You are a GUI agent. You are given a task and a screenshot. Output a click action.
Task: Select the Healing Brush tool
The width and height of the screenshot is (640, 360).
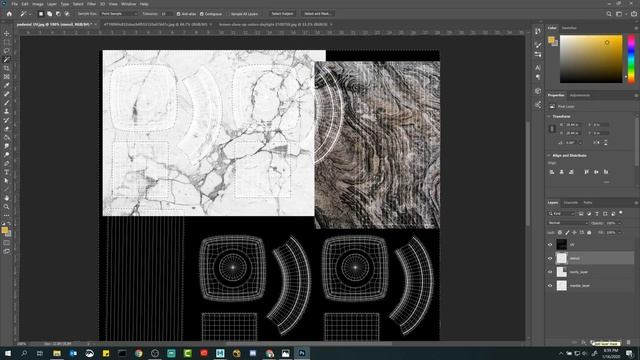6,94
